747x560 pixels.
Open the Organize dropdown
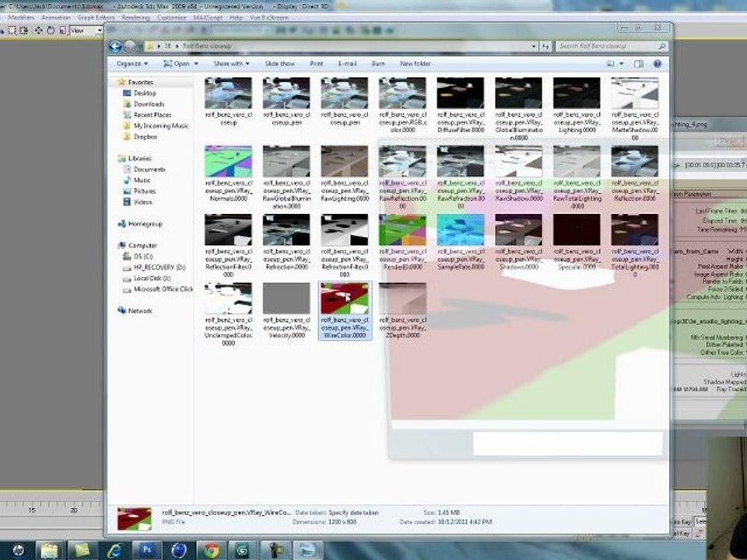pyautogui.click(x=132, y=63)
